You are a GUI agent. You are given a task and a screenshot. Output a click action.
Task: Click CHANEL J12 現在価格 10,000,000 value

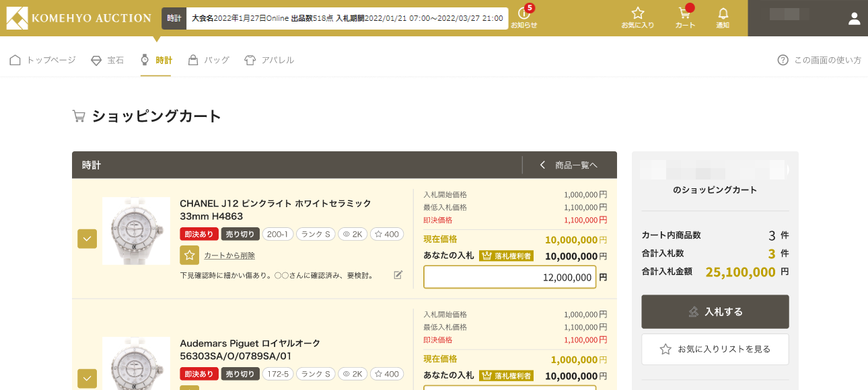coord(571,240)
